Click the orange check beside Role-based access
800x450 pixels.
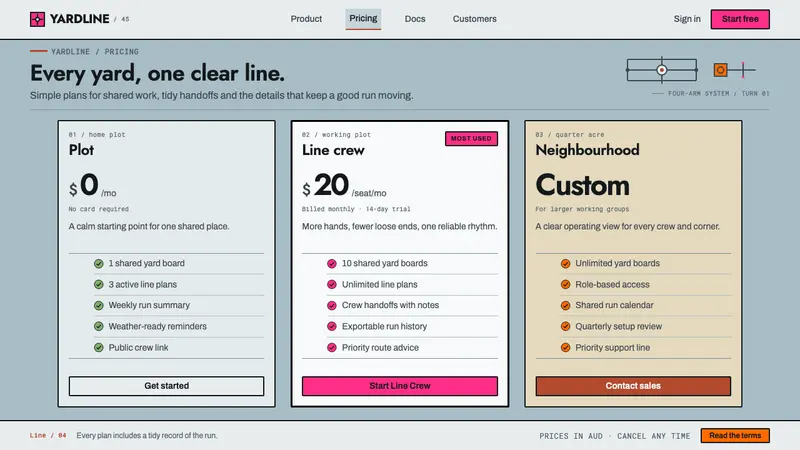tap(565, 285)
